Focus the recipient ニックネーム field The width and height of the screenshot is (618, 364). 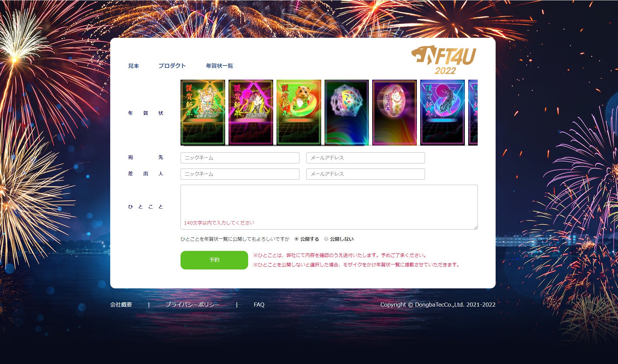240,158
